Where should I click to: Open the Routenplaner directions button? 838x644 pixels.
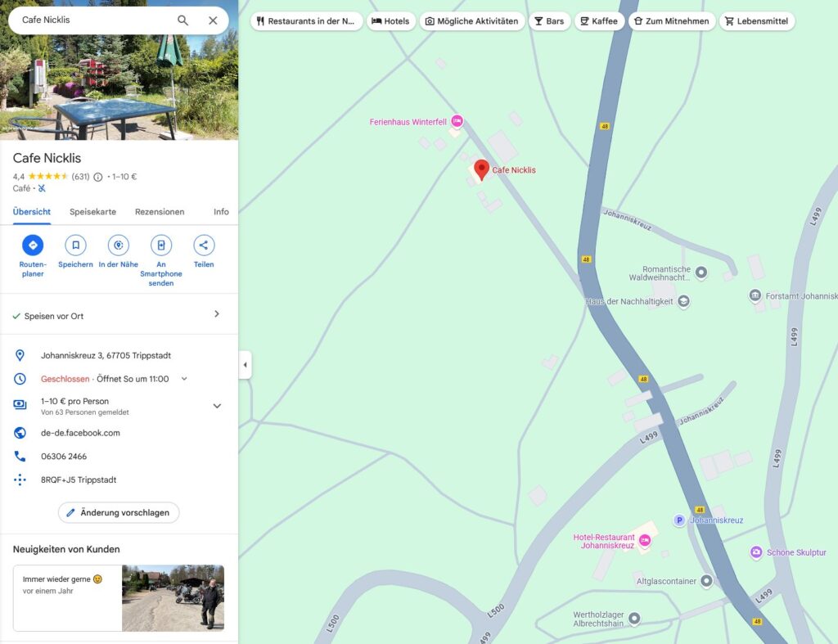33,245
